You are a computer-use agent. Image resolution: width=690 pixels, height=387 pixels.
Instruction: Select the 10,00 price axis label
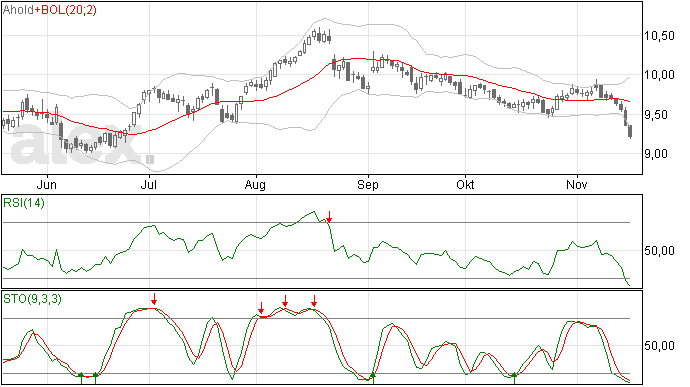660,75
